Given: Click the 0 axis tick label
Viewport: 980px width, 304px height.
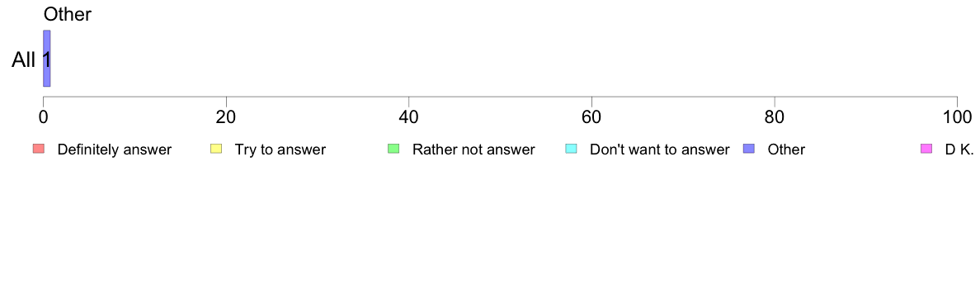Looking at the screenshot, I should tap(43, 116).
